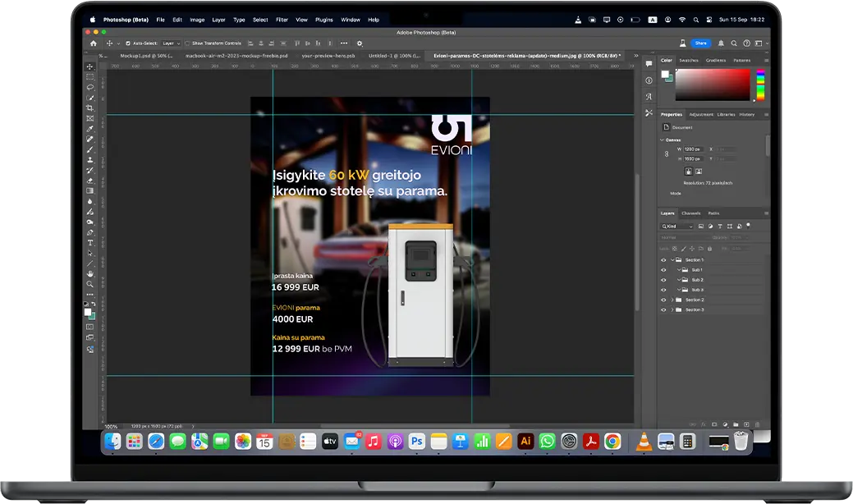This screenshot has height=504, width=853.
Task: Select portrait canvas orientation button
Action: (x=688, y=172)
